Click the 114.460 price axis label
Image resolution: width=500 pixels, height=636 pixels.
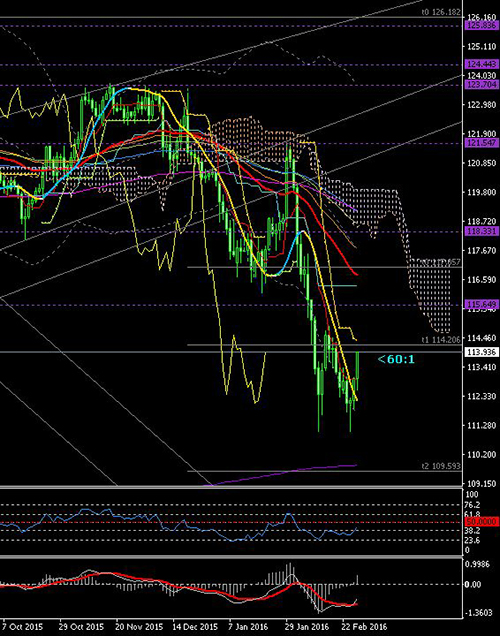click(482, 338)
